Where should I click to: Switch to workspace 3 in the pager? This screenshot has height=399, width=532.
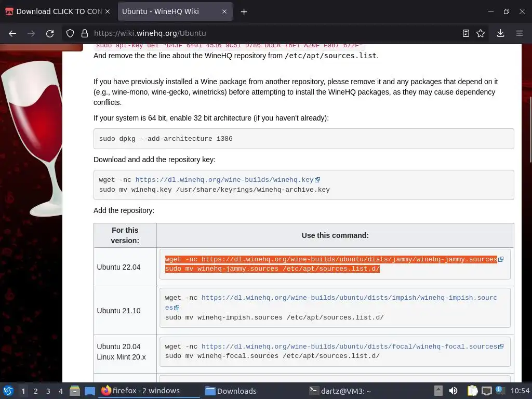pyautogui.click(x=48, y=391)
